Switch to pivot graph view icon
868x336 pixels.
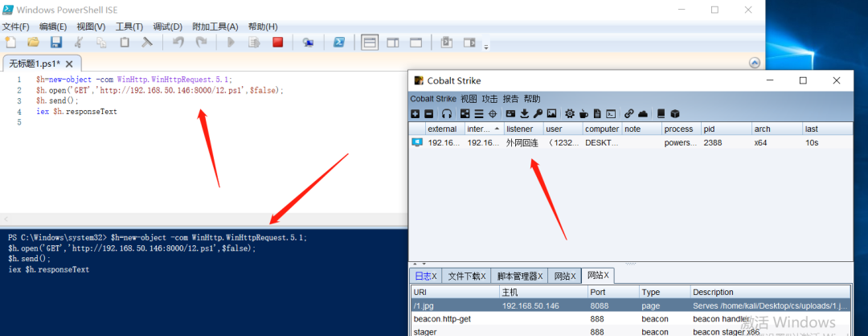point(465,113)
